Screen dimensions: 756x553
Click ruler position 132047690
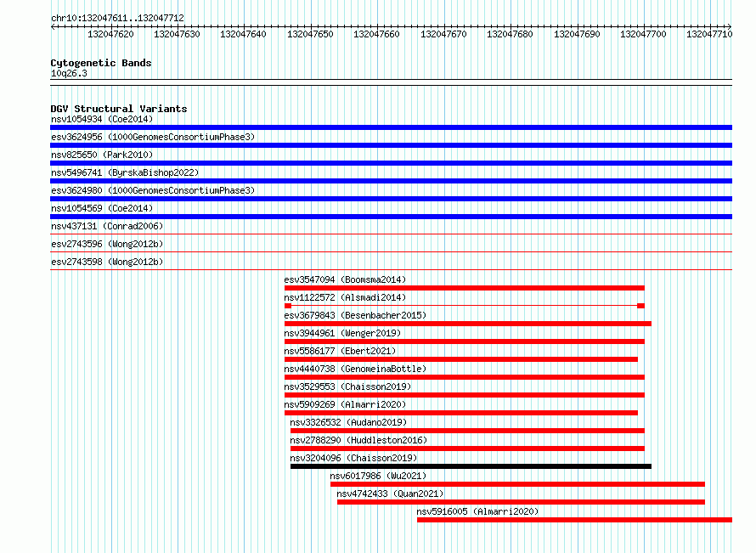pos(577,34)
